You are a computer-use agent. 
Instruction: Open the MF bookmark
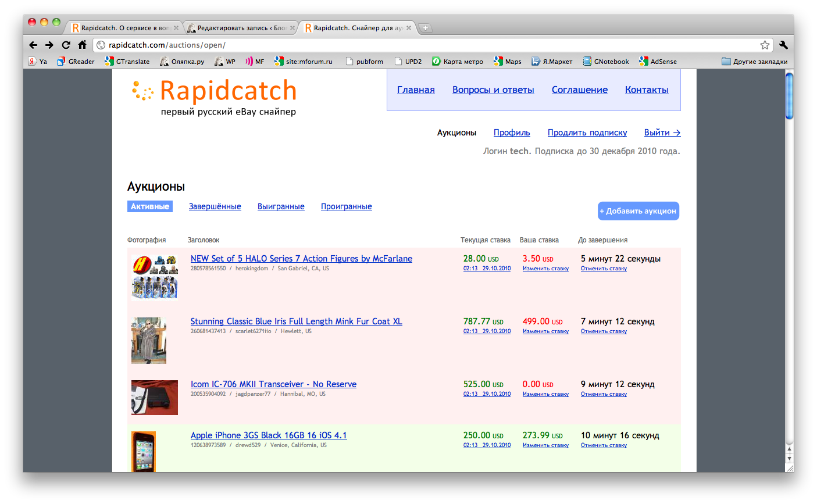[255, 61]
